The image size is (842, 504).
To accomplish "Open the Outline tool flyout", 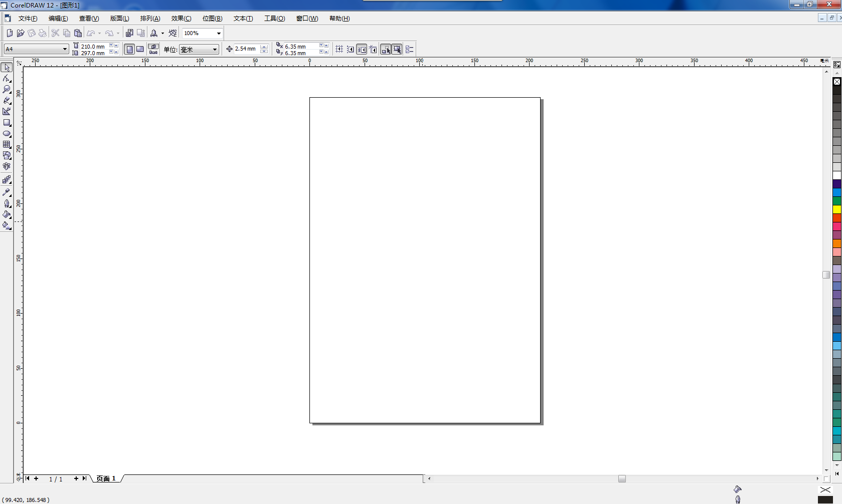I will tap(7, 204).
